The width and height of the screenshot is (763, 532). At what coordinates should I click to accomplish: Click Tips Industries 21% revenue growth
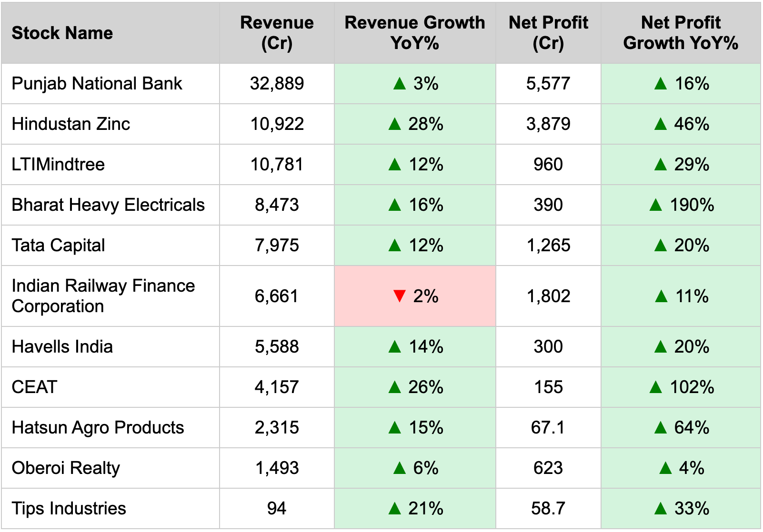coord(415,509)
